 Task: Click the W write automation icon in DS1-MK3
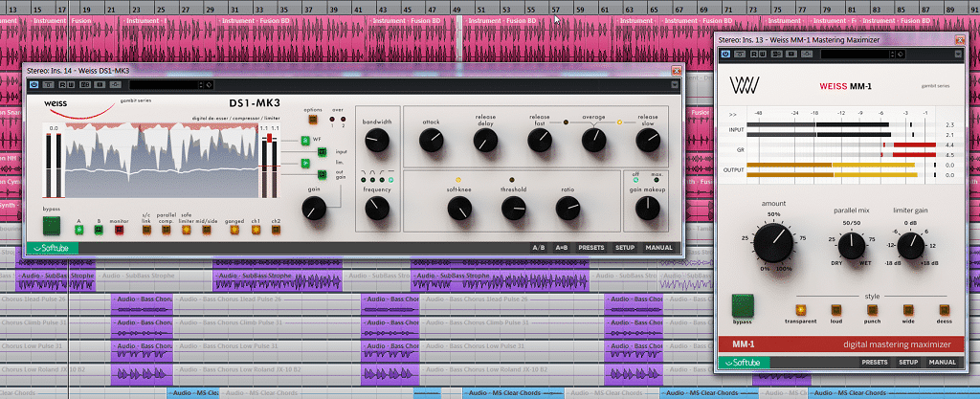coord(70,85)
